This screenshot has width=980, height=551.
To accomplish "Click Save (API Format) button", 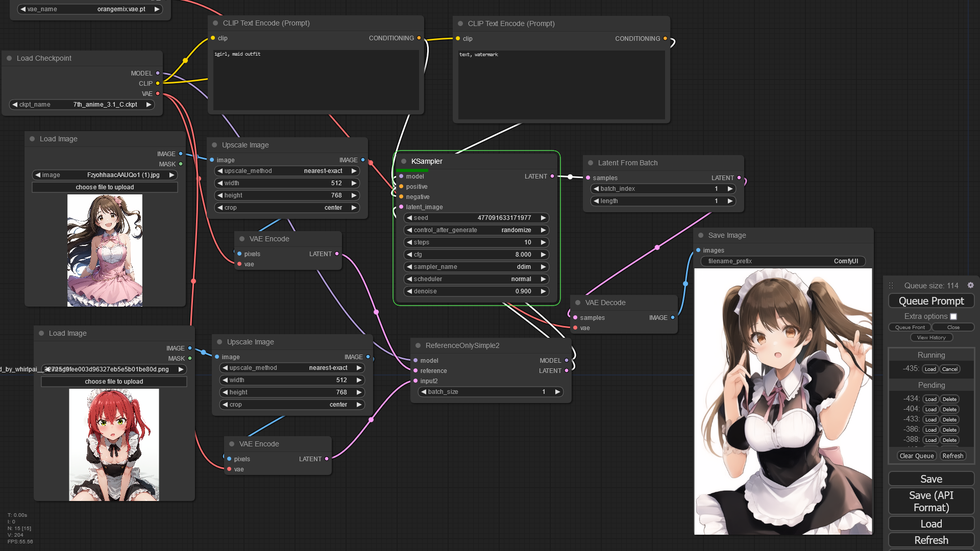I will pos(931,501).
